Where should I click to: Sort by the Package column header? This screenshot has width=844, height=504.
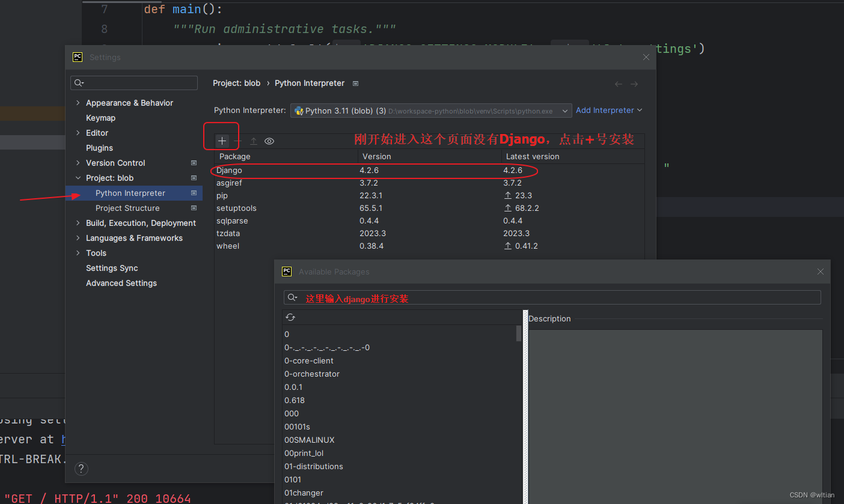(286, 156)
